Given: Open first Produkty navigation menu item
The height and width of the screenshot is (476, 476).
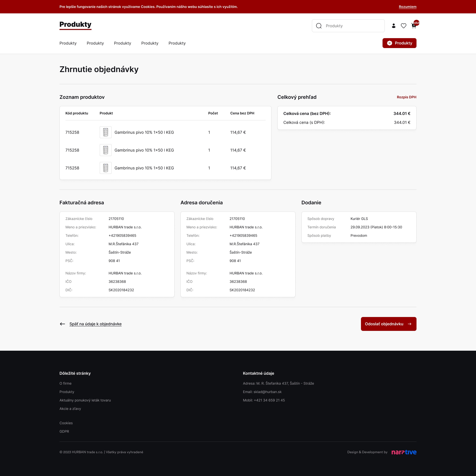Looking at the screenshot, I should click(68, 43).
